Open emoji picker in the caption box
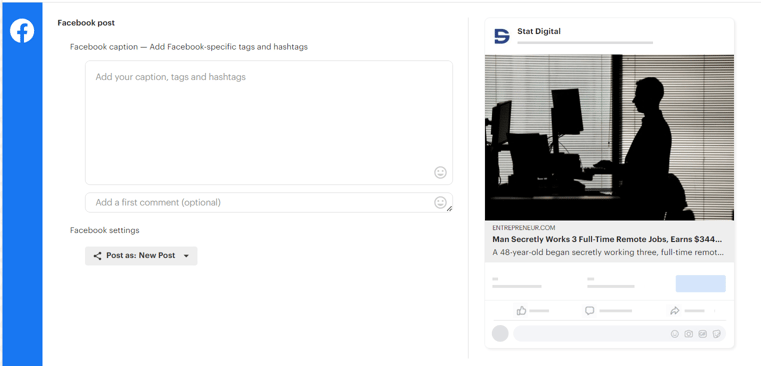Image resolution: width=761 pixels, height=366 pixels. 440,172
